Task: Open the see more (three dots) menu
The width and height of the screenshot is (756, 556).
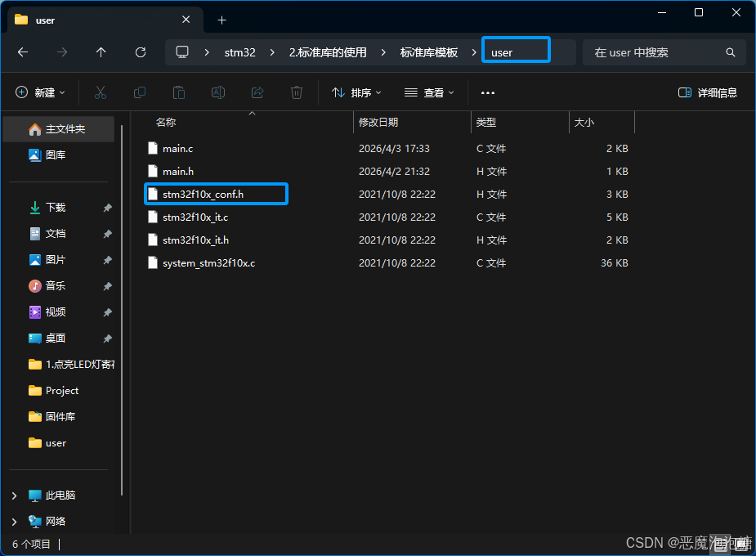Action: click(x=488, y=92)
